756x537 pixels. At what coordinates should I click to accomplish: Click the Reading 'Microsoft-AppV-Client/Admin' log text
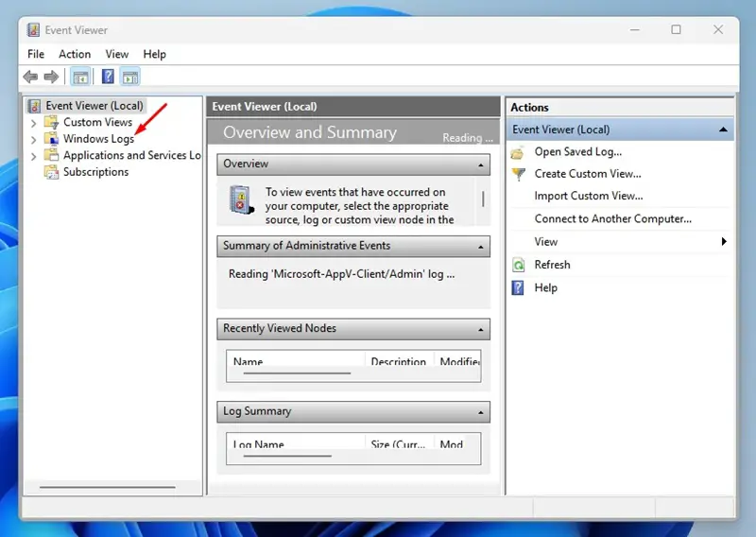341,274
